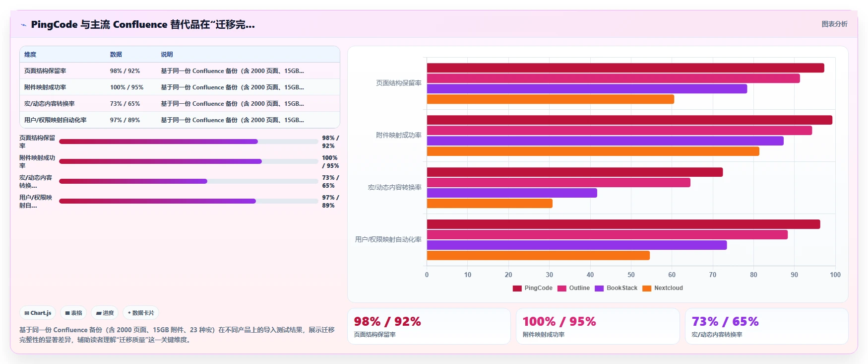Viewport: 868px width, 364px height.
Task: Click the "73% / 65%" value in the table
Action: pyautogui.click(x=125, y=104)
